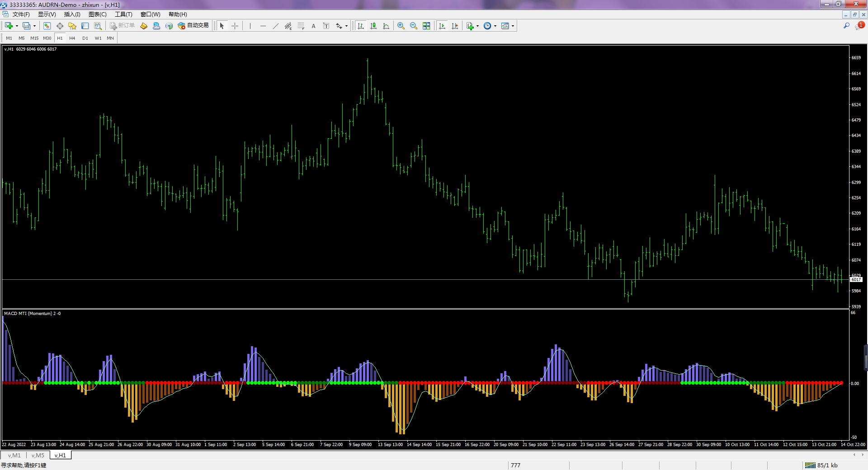Viewport: 868px width, 470px height.
Task: Expand the periodicity clock dropdown arrow
Action: (x=495, y=26)
